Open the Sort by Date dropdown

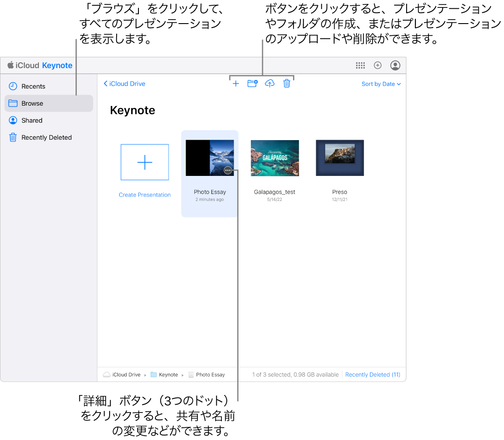381,84
